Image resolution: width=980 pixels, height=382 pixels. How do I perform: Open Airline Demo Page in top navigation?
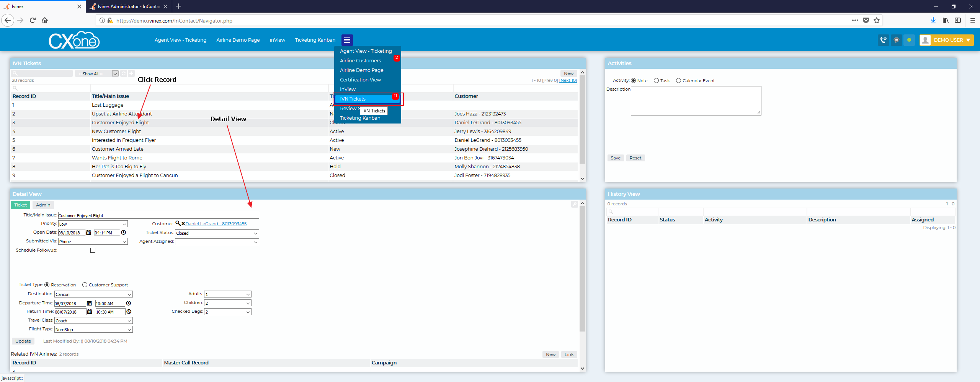(238, 40)
